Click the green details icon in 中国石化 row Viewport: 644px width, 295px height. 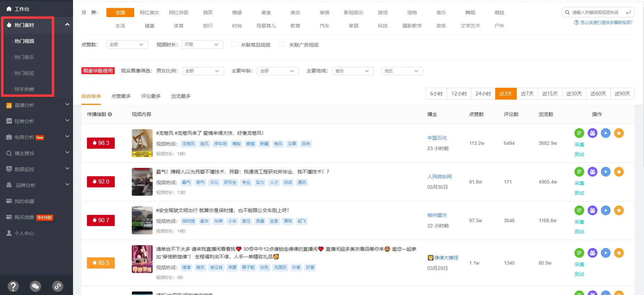[579, 133]
